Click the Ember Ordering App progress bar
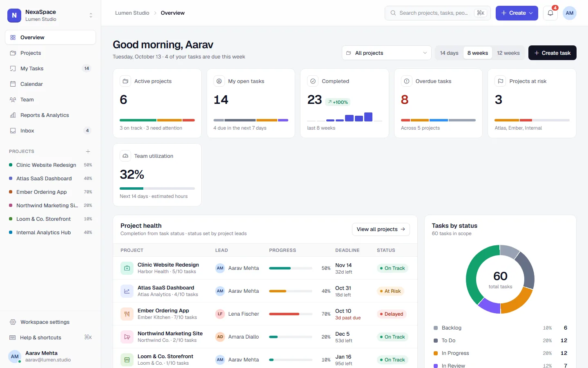The width and height of the screenshot is (588, 368). tap(291, 314)
